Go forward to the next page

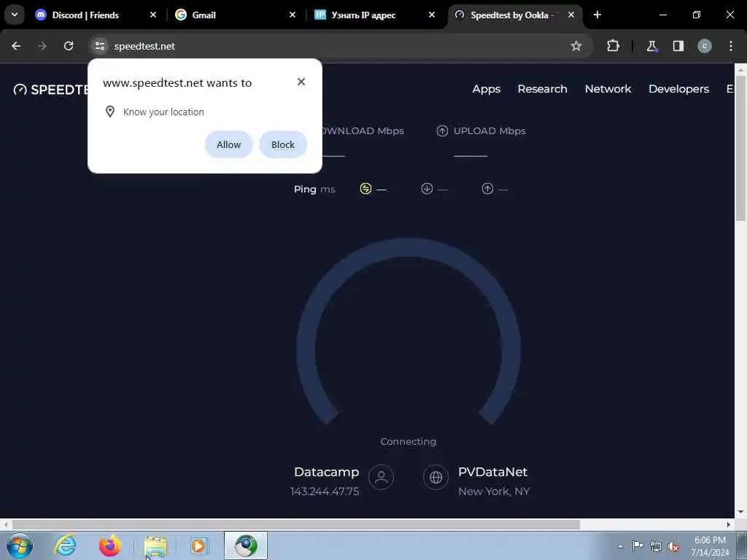point(42,46)
